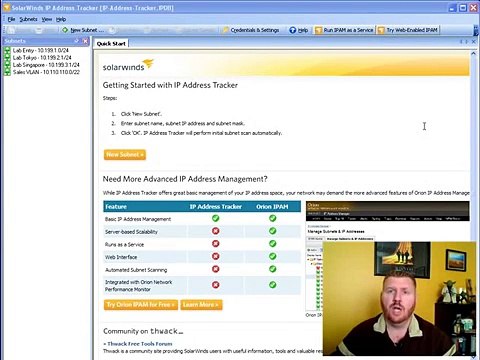Open Credentials & Settings from toolbar

(251, 30)
